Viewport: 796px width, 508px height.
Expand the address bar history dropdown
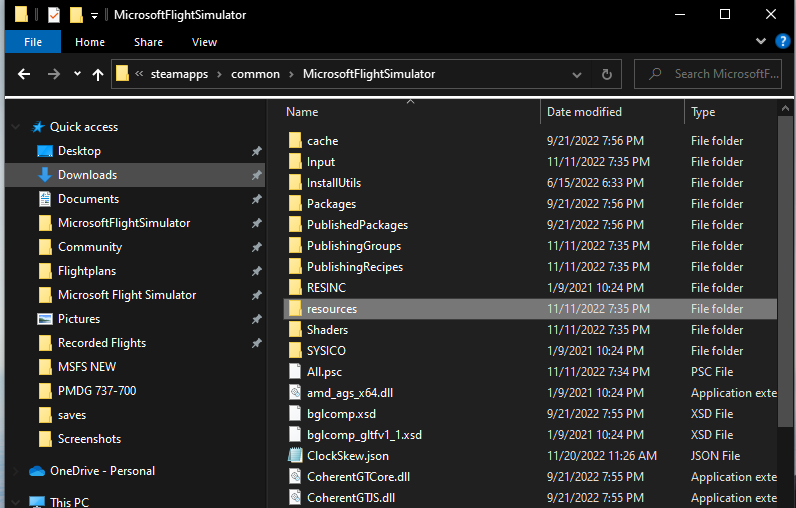point(577,74)
